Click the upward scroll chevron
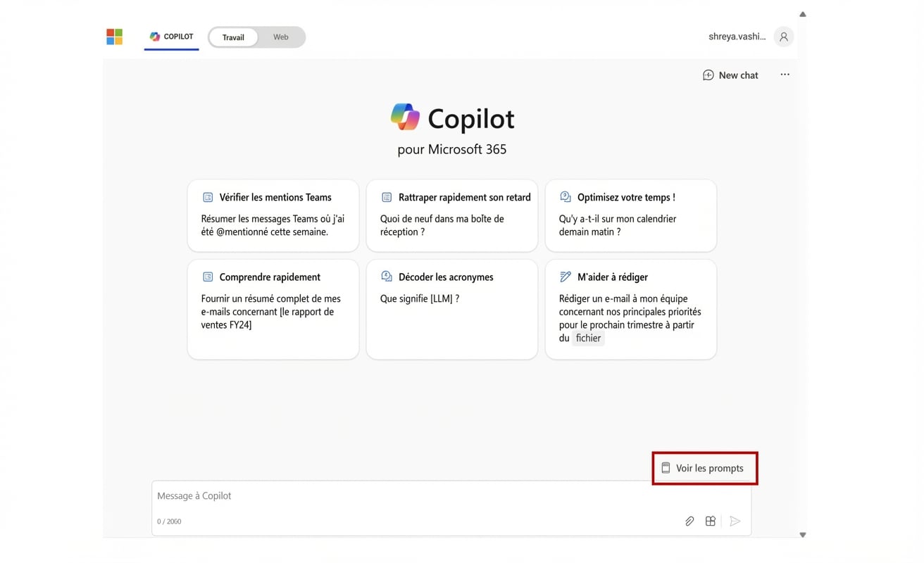The width and height of the screenshot is (924, 563). coord(802,13)
